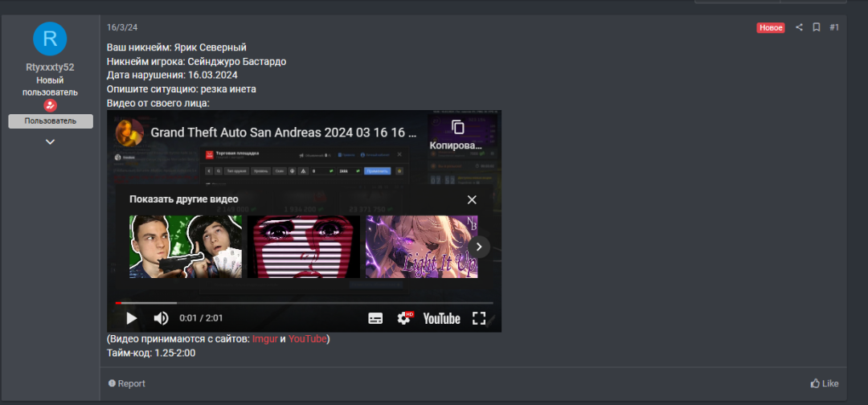The image size is (868, 405).
Task: Bookmark this post
Action: [816, 27]
